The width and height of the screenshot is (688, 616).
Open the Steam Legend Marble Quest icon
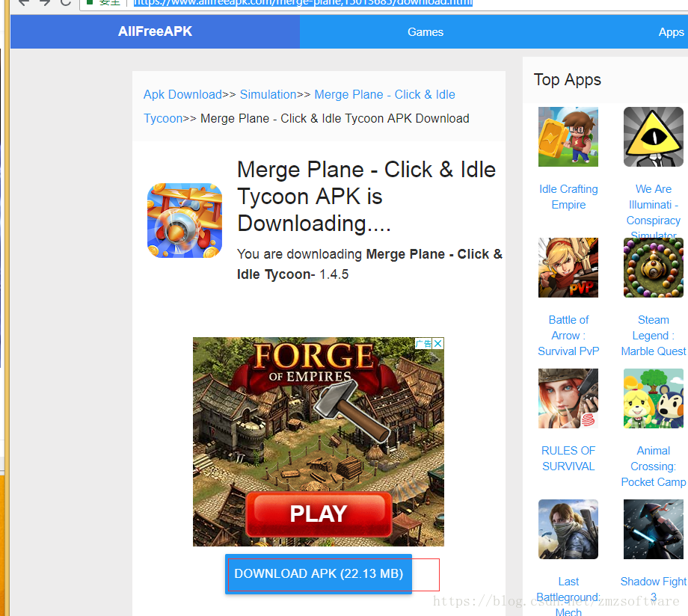[x=654, y=268]
